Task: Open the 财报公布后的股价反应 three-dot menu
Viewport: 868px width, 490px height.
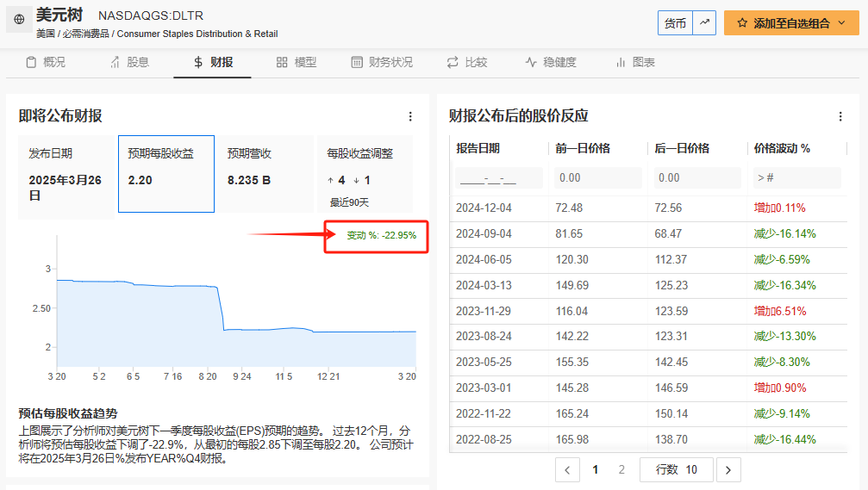Action: click(x=840, y=116)
